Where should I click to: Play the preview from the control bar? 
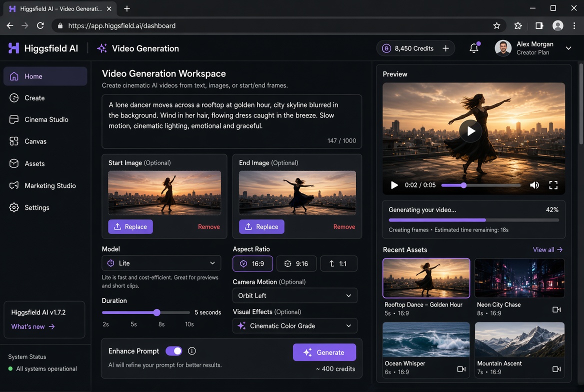(x=394, y=185)
